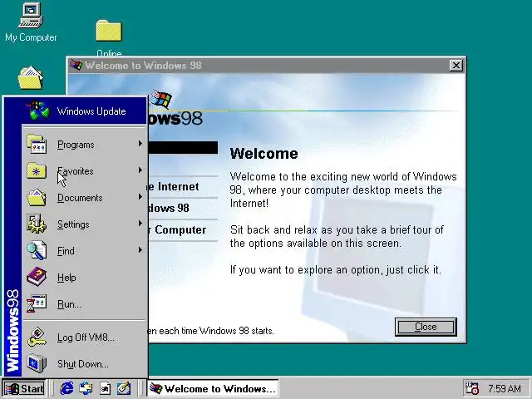Viewport: 532px width, 399px height.
Task: Open the Favorites menu entry
Action: (x=85, y=170)
